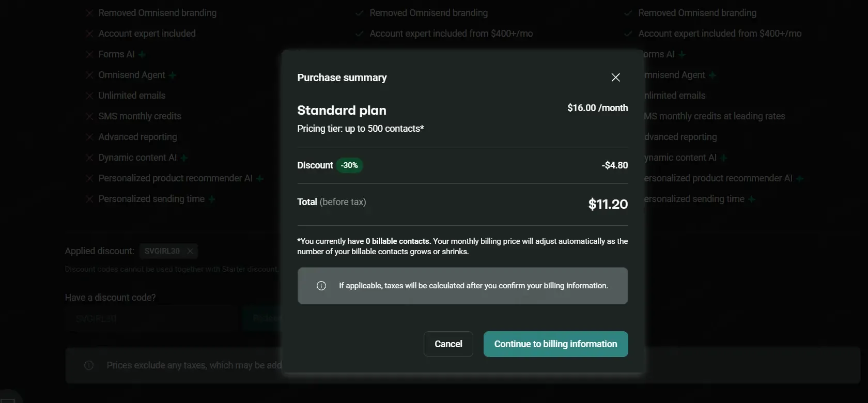Click the Pricing tier up to 500 contacts text
The width and height of the screenshot is (868, 403).
361,129
